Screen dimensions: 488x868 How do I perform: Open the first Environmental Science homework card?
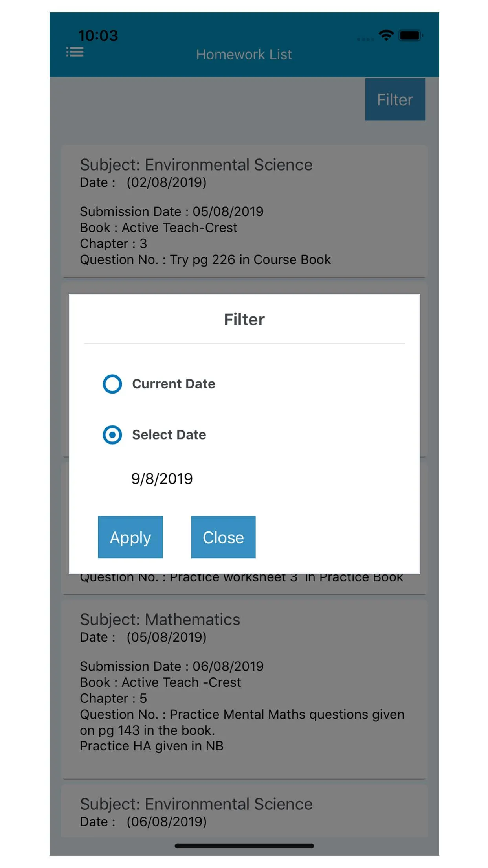tap(244, 211)
